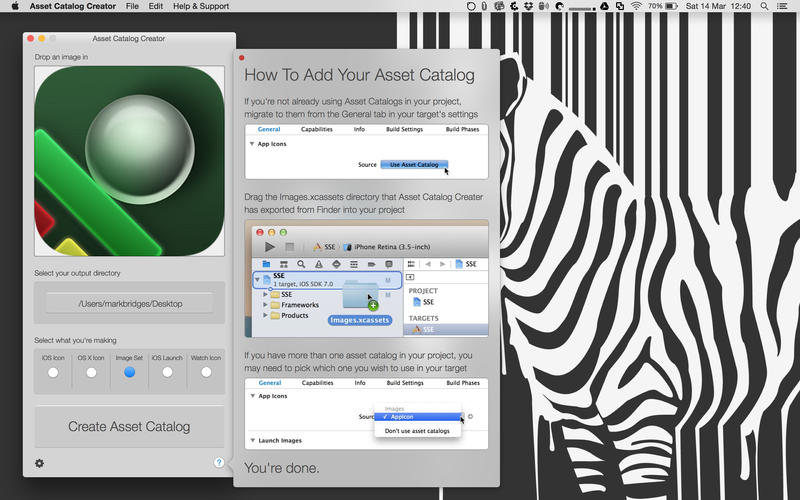Open the Apple menu
Viewport: 800px width, 500px height.
(15, 6)
